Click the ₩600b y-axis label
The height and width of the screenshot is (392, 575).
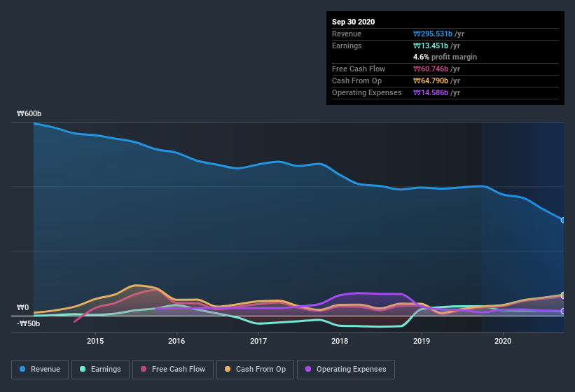click(x=29, y=113)
